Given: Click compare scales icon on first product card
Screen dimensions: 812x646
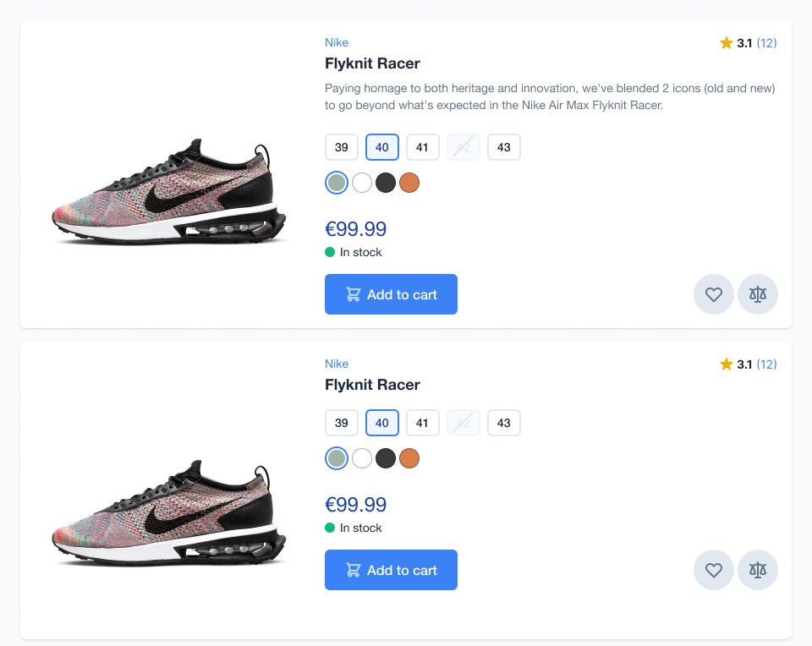Looking at the screenshot, I should point(758,294).
